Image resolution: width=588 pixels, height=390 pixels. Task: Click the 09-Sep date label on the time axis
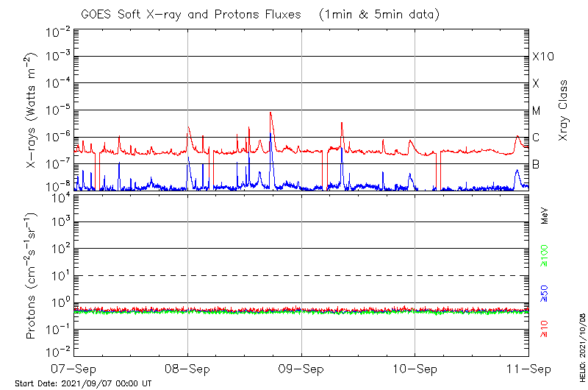pos(301,367)
